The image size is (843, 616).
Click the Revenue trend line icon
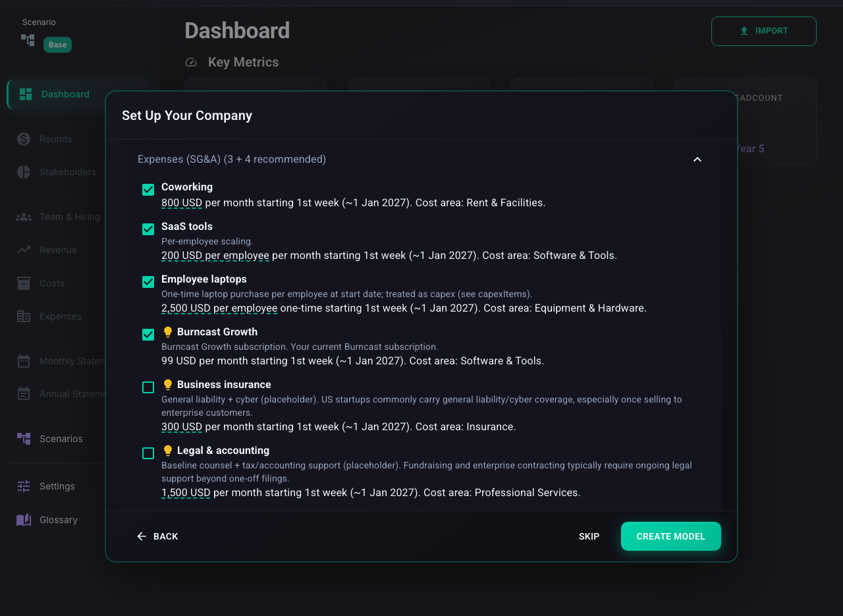pos(24,250)
